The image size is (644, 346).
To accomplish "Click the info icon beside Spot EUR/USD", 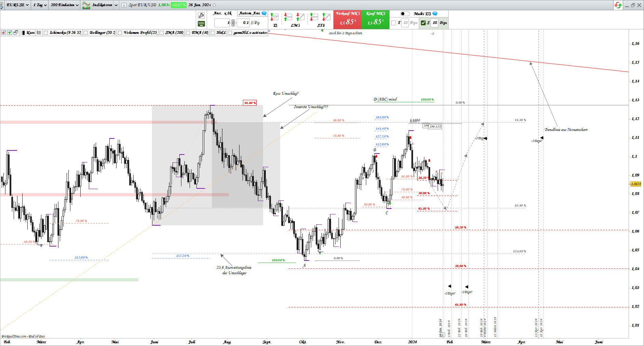I will click(x=124, y=5).
